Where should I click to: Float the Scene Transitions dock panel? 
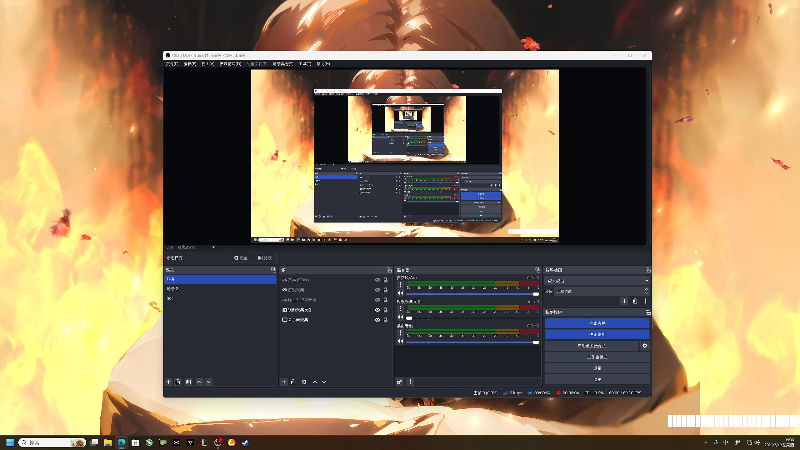click(648, 269)
